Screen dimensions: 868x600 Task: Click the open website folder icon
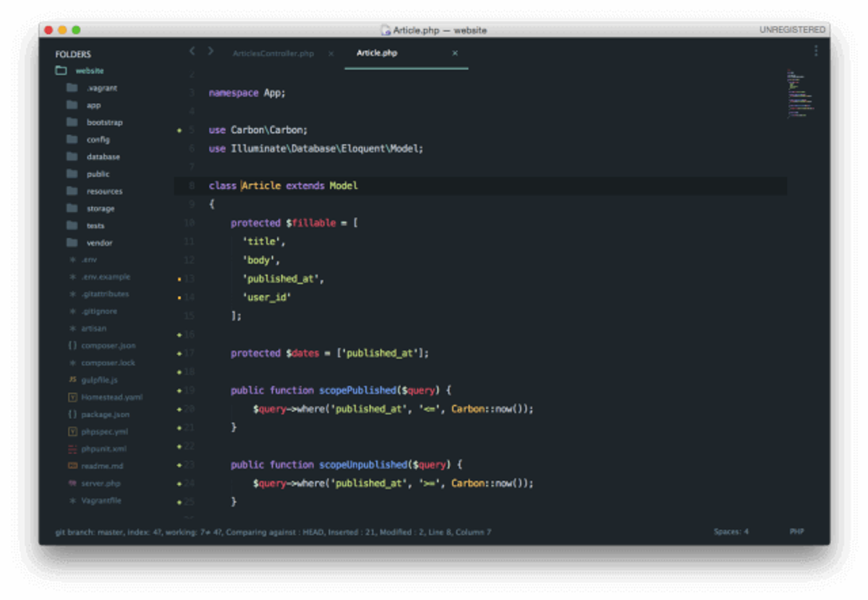coord(61,71)
